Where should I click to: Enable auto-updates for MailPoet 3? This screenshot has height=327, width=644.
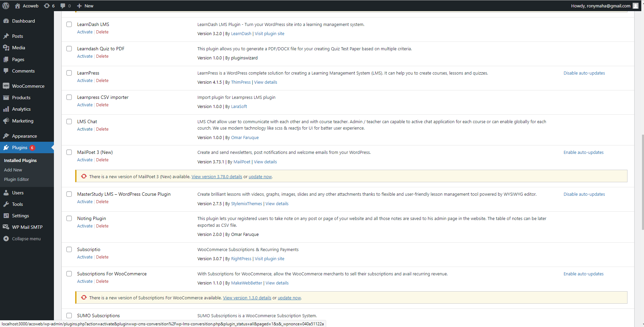click(583, 153)
